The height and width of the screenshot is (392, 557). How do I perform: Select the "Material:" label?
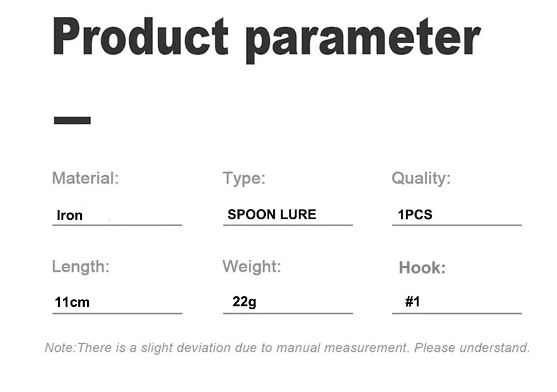pos(85,177)
